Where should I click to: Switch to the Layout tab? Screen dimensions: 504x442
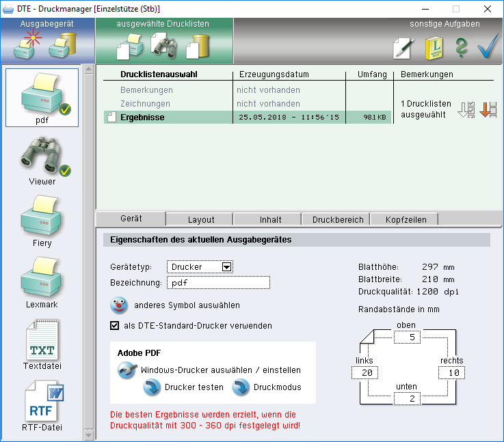201,219
